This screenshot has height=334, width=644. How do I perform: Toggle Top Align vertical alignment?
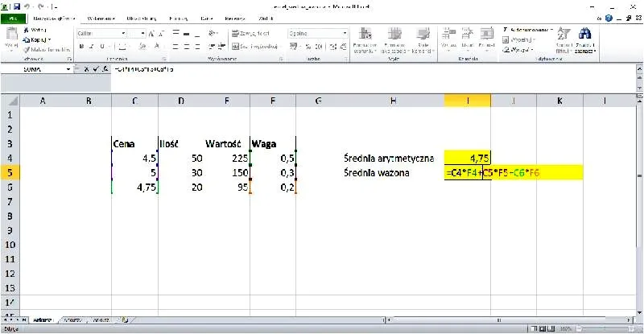click(175, 33)
